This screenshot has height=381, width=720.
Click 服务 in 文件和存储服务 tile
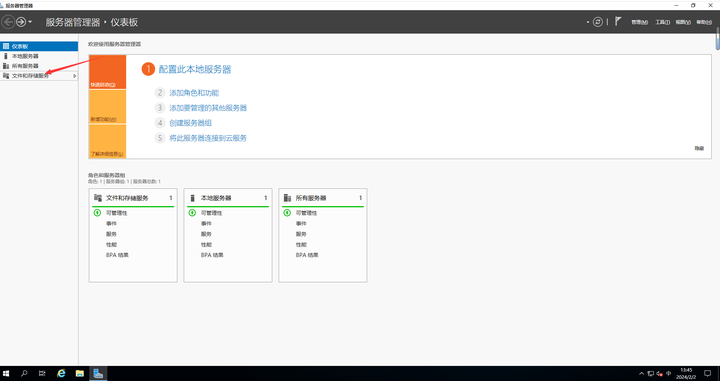(111, 234)
